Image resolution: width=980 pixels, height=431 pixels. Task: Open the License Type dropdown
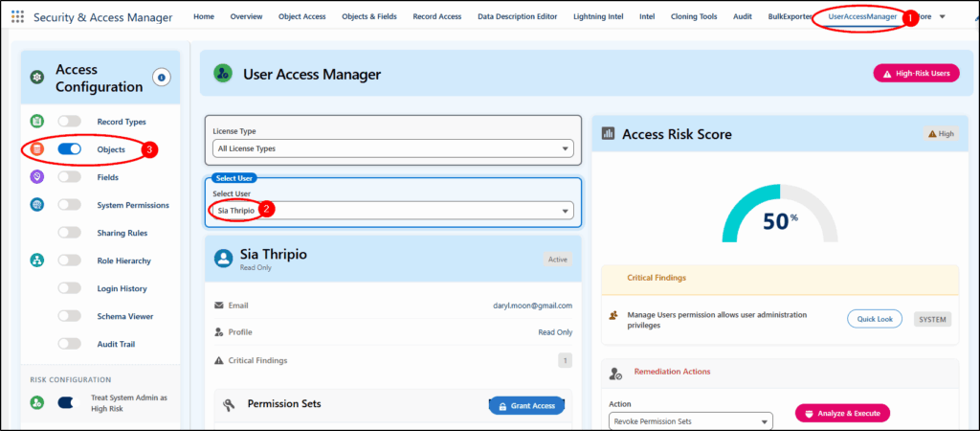coord(392,148)
